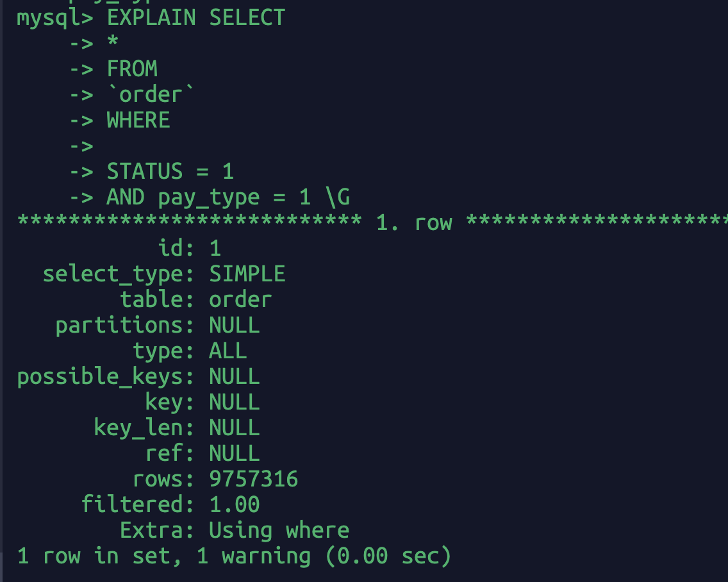Click the SELECT keyword on first line
This screenshot has width=728, height=582.
click(247, 18)
